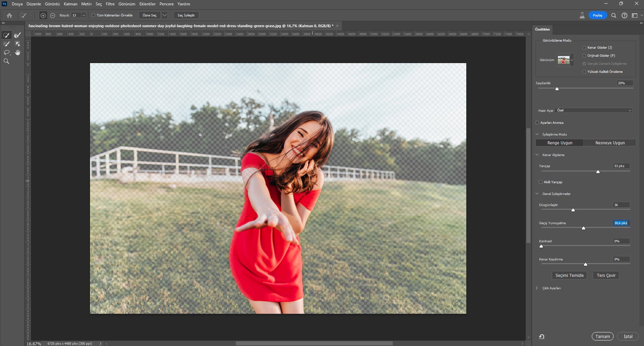Open the dropdown arrow beside Özne Seç

point(165,15)
